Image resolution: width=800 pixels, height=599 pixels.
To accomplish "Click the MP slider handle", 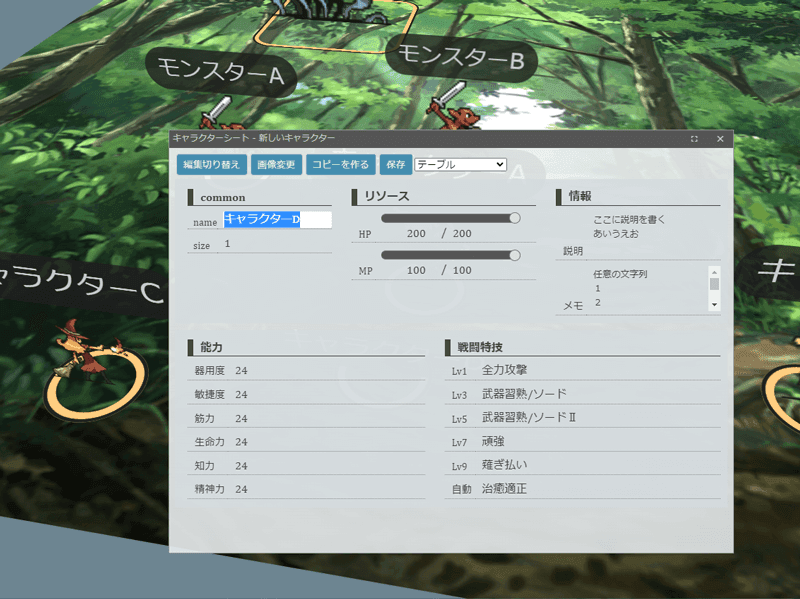I will [515, 255].
